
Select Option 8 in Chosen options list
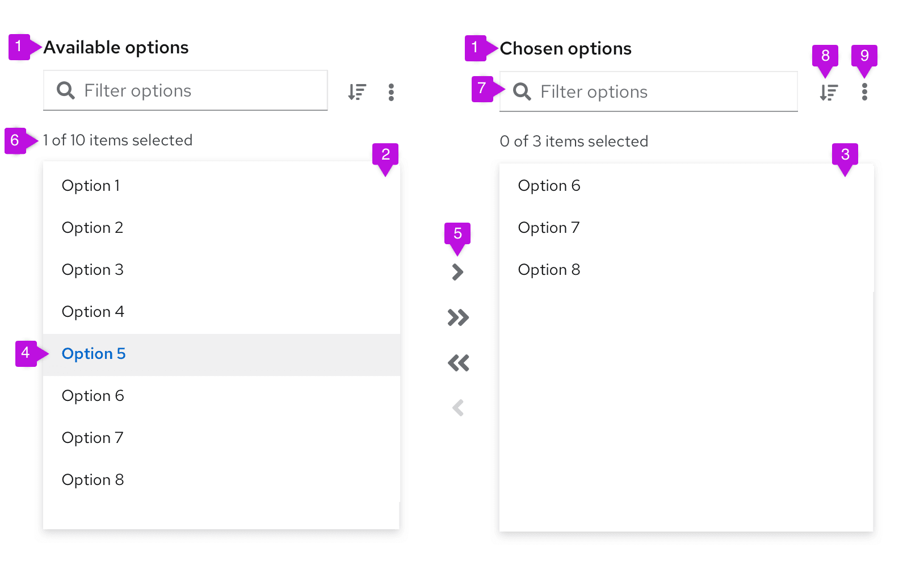[549, 270]
